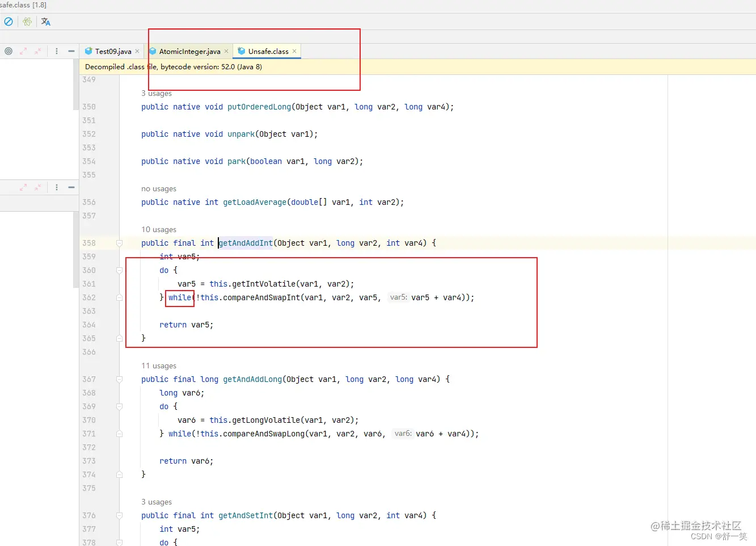Click 'return var5;' on line 364
This screenshot has width=756, height=546.
point(187,325)
